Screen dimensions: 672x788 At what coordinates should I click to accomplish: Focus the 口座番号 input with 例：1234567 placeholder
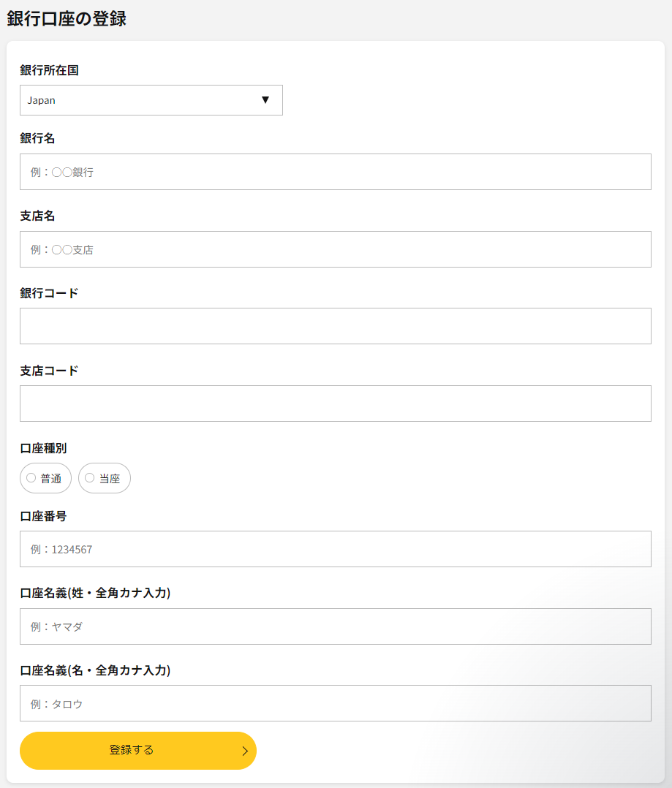tap(335, 549)
